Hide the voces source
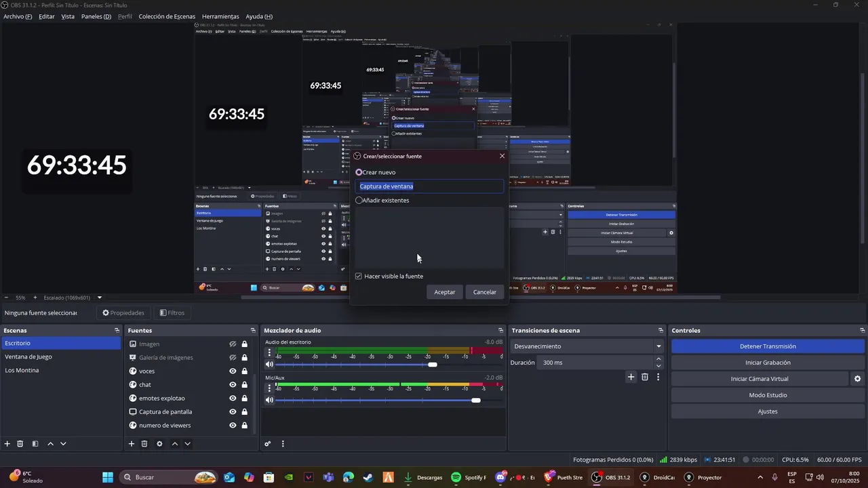Viewport: 868px width, 488px height. (233, 371)
